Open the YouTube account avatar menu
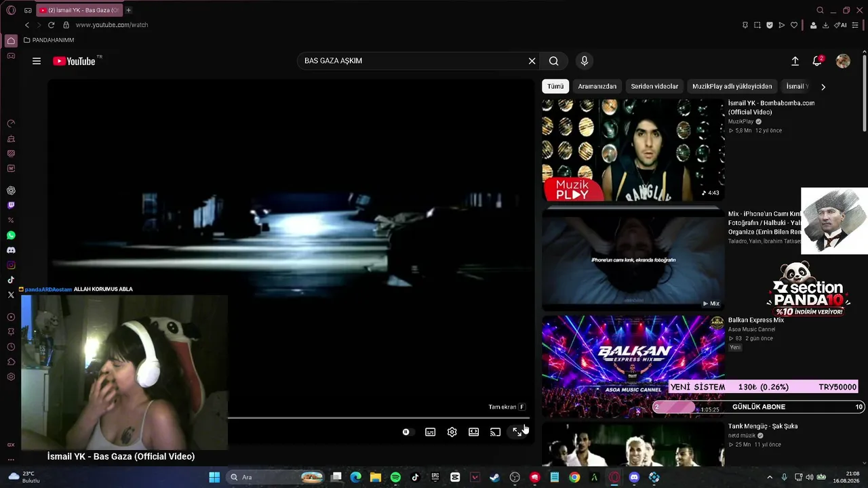The width and height of the screenshot is (868, 488). (843, 61)
